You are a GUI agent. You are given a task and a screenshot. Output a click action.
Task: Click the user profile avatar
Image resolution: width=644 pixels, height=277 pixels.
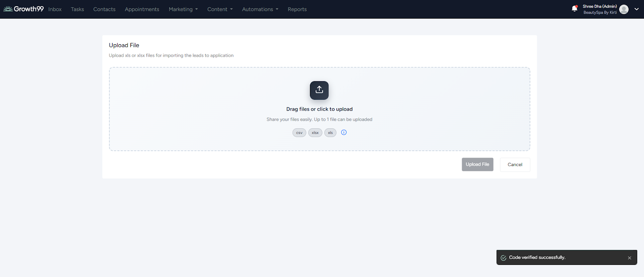tap(624, 9)
